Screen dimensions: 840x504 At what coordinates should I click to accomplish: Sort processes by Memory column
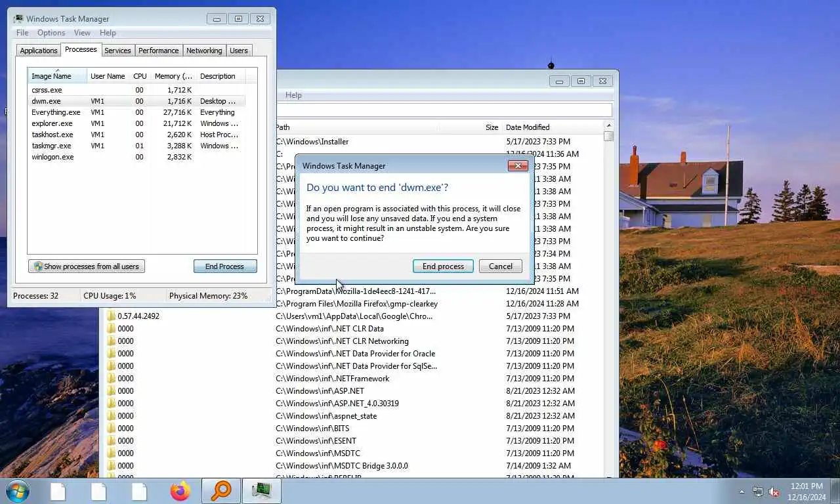coord(173,76)
